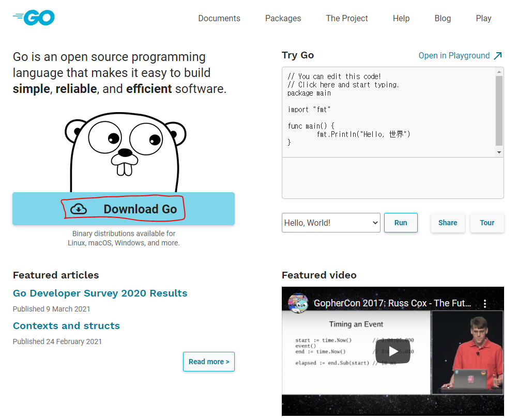
Task: Click the 'Published 9 March 2021' text
Action: pyautogui.click(x=52, y=309)
